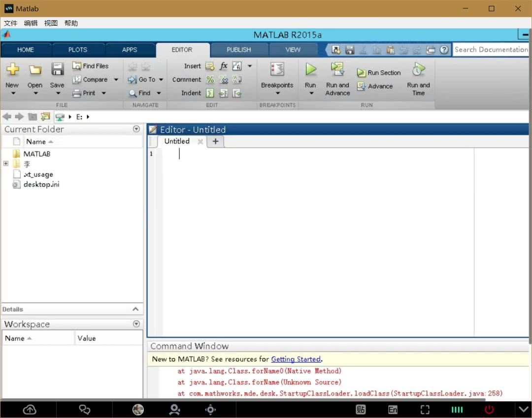Click the Workspace Value column header
The width and height of the screenshot is (532, 418).
(x=87, y=338)
